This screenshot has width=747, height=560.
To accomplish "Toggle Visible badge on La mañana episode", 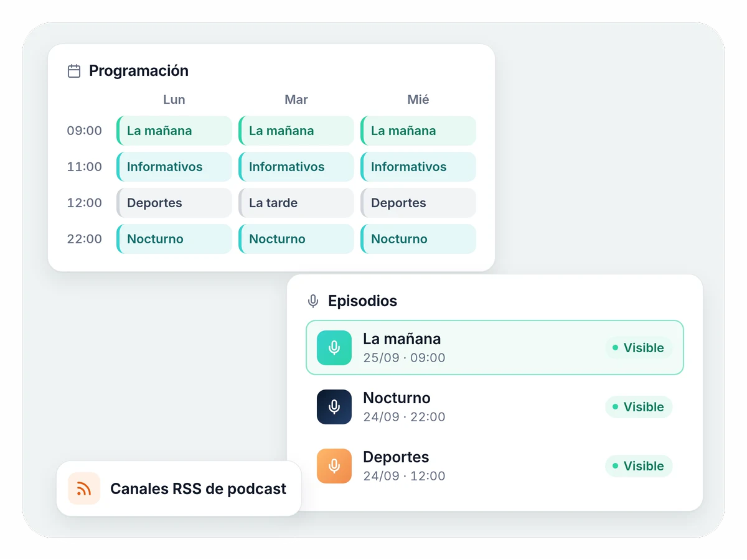I will tap(639, 348).
